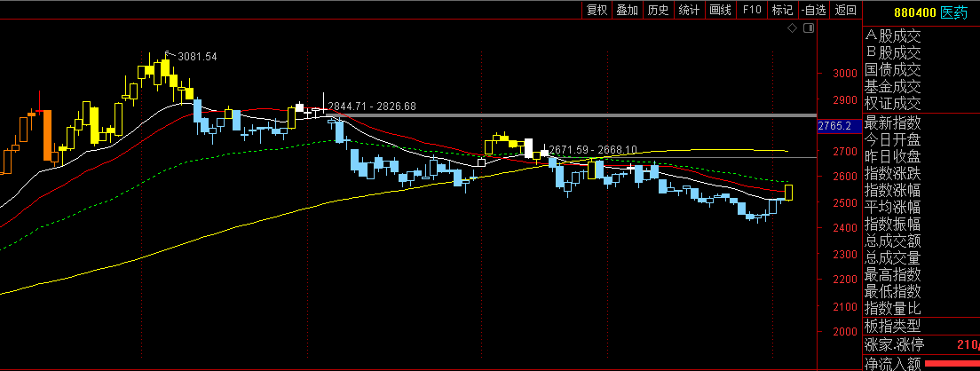Screen dimensions: 980x371
Task: Toggle the side panel icon beside the diamond
Action: coord(808,29)
